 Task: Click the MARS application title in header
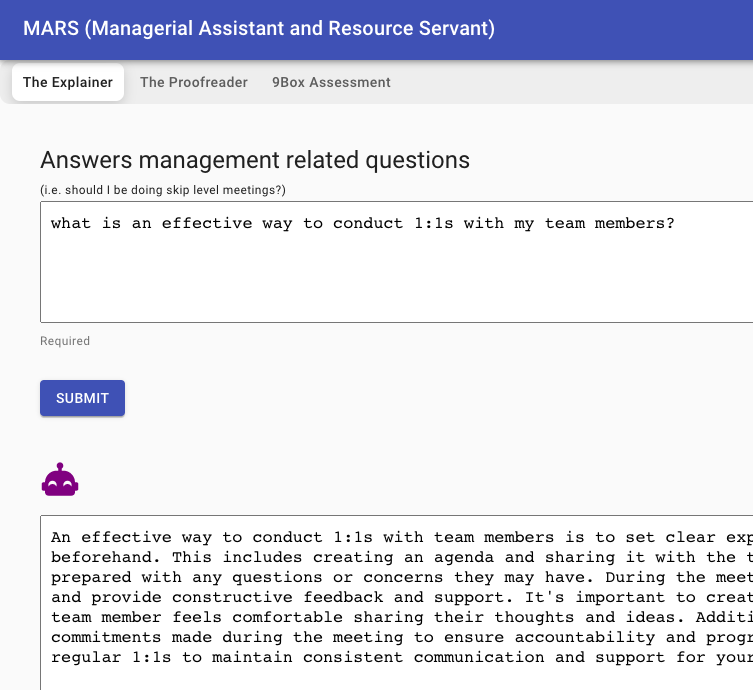point(258,28)
